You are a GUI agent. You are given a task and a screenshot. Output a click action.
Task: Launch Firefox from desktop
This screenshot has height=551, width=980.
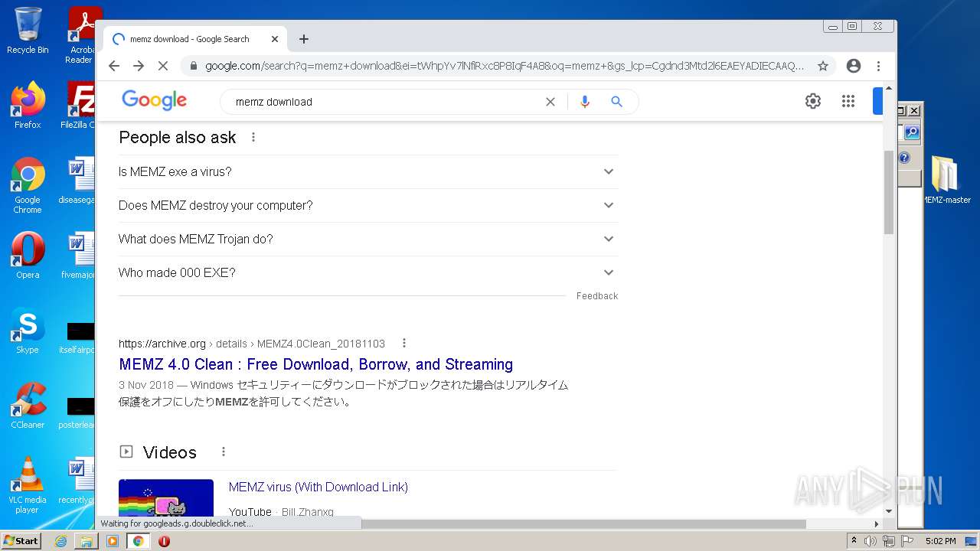click(x=28, y=105)
